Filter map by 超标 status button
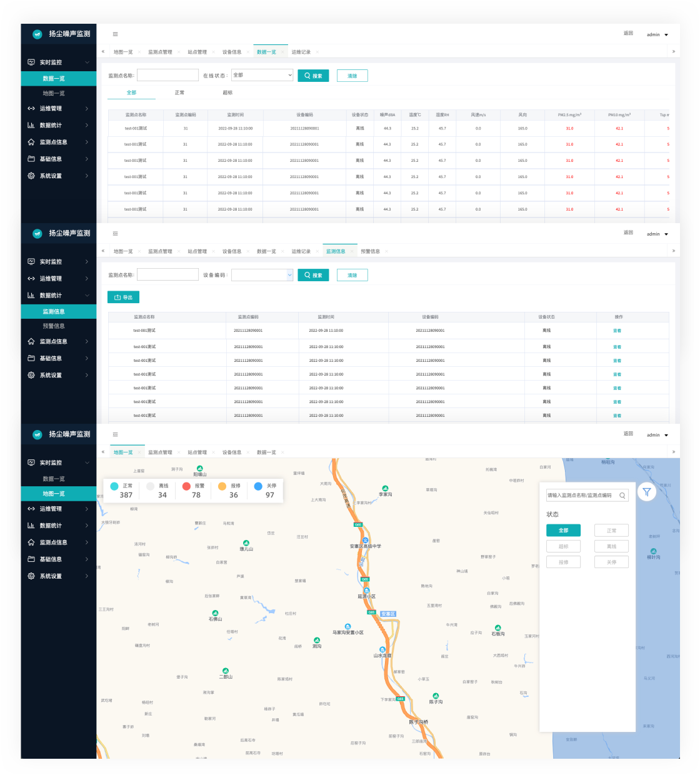Image resolution: width=700 pixels, height=775 pixels. click(x=564, y=546)
